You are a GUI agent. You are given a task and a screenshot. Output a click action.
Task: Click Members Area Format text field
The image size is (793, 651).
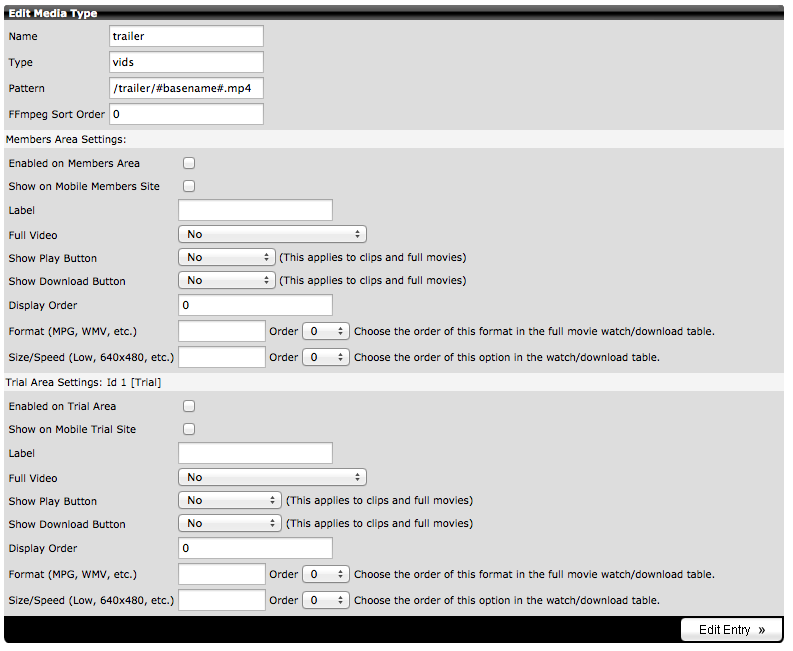pos(222,332)
